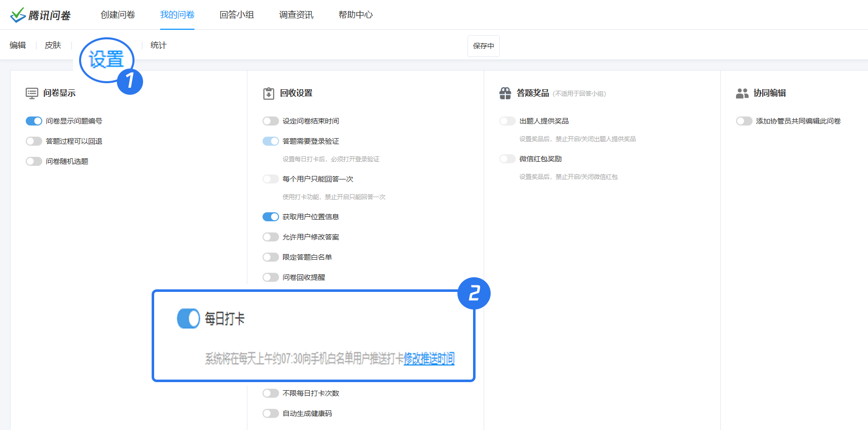
Task: Turn on 问卷随机选题 toggle
Action: pyautogui.click(x=34, y=161)
